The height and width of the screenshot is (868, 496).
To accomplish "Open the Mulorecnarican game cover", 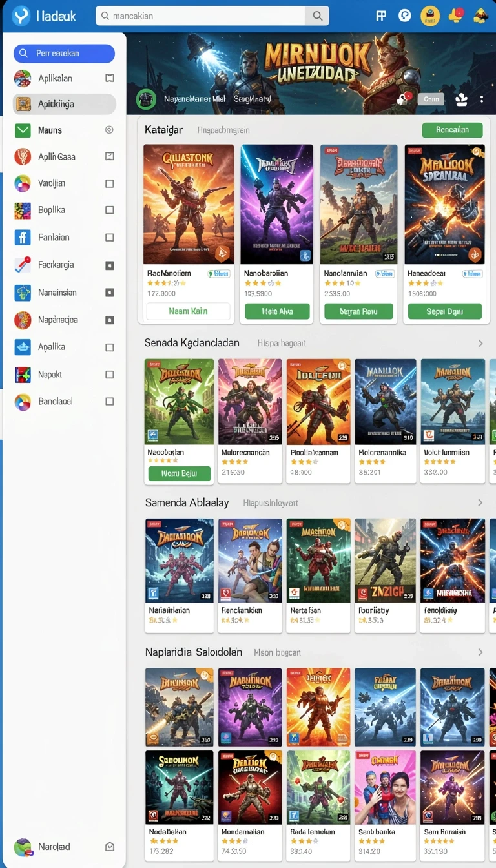I will (x=250, y=402).
